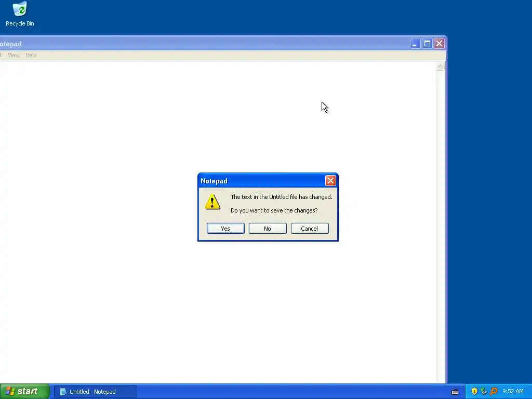Open the Windows Start menu

point(24,392)
